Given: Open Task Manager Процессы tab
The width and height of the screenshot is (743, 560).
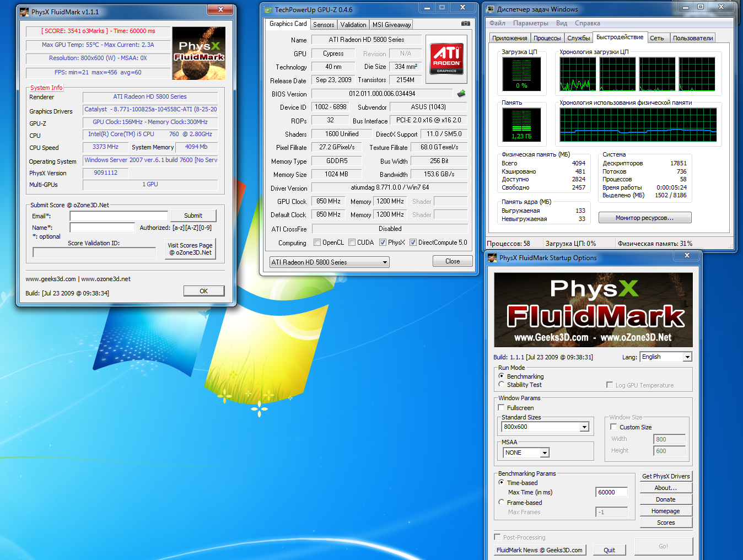Looking at the screenshot, I should click(547, 38).
